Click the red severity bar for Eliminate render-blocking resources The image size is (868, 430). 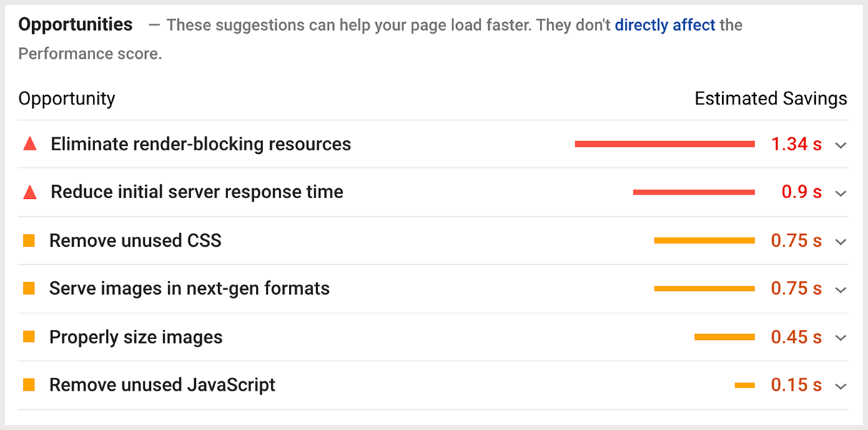664,143
